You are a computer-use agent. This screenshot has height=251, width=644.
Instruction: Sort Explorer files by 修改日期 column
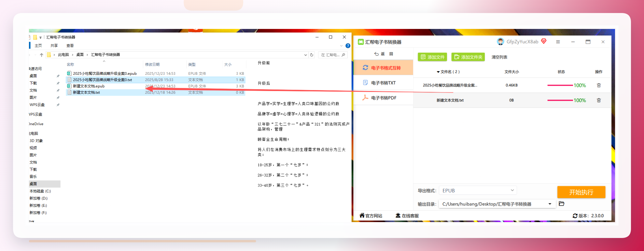(152, 64)
